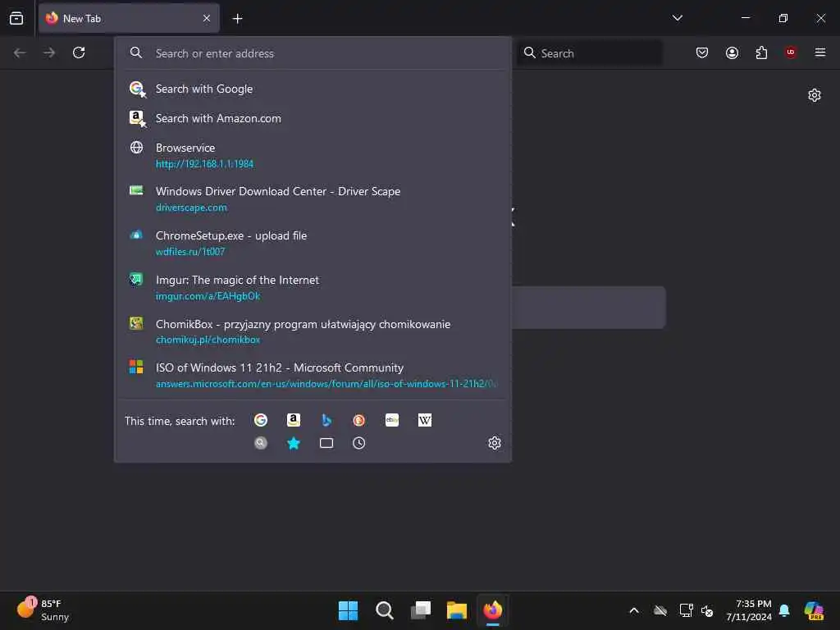The height and width of the screenshot is (630, 840).
Task: Open Windows taskbar Search
Action: tap(384, 610)
